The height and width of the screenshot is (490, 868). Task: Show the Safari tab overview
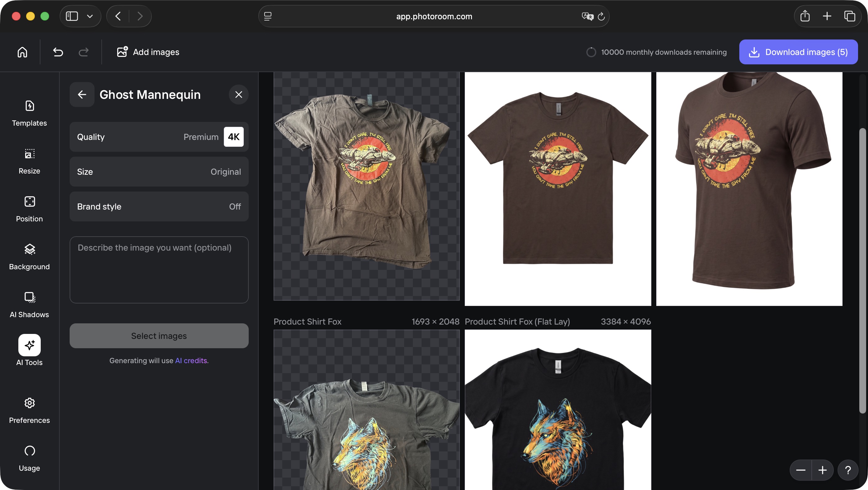tap(849, 16)
